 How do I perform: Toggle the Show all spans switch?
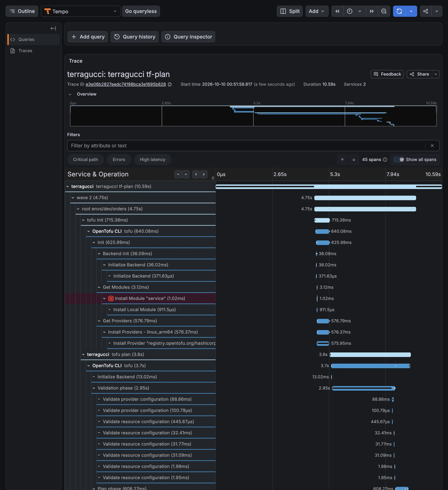[x=399, y=159]
